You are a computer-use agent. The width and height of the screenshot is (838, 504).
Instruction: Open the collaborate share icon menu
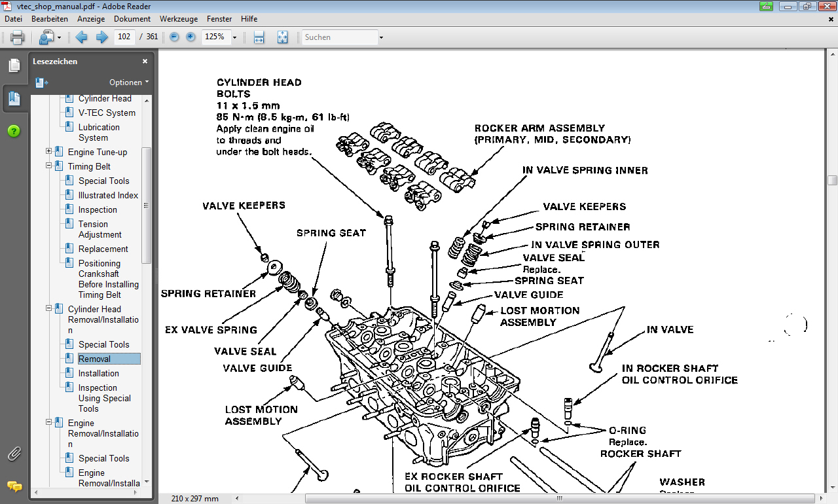(50, 37)
